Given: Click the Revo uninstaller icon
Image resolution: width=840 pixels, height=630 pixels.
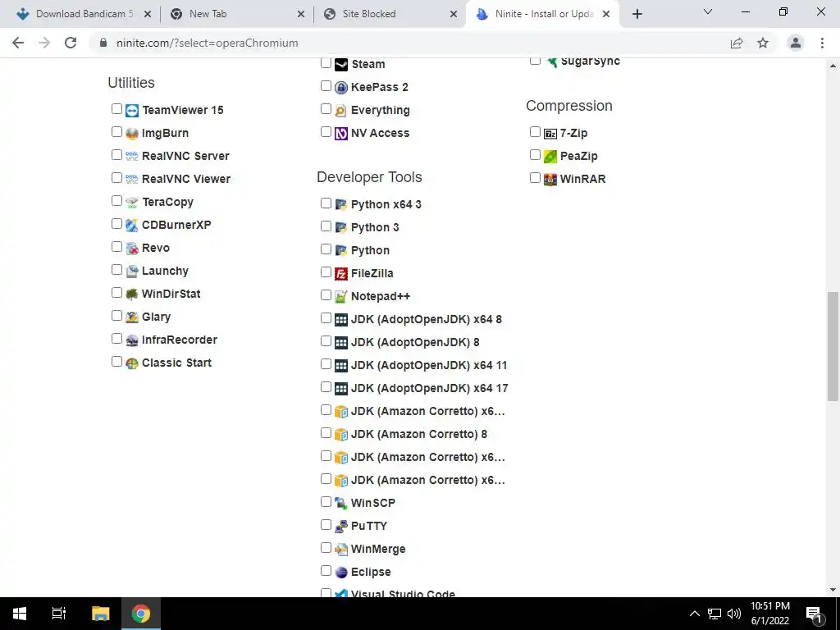Looking at the screenshot, I should tap(132, 249).
